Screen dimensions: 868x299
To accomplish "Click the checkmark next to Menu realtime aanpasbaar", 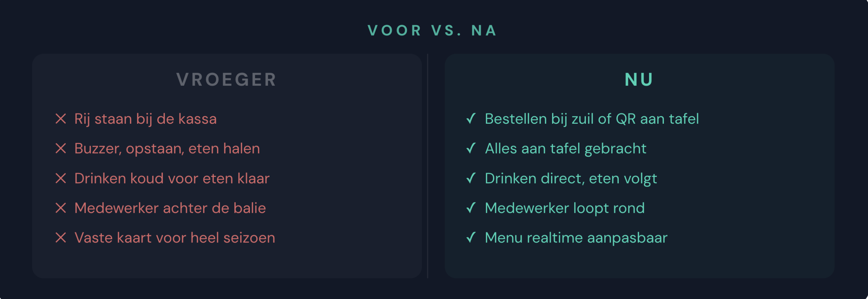I will tap(471, 237).
